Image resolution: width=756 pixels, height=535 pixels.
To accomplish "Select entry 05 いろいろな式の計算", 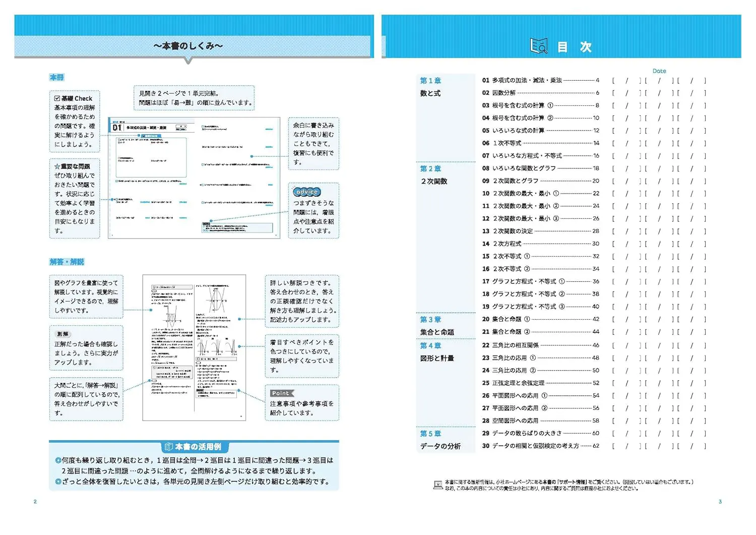I will point(540,131).
